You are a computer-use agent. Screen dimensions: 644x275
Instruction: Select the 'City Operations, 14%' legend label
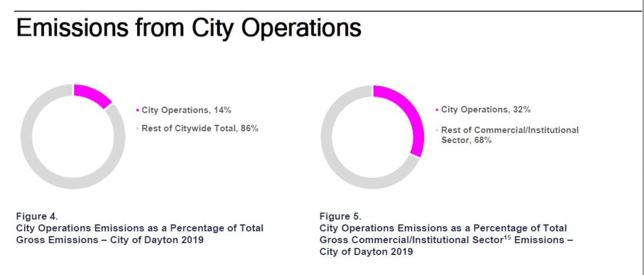coord(186,110)
